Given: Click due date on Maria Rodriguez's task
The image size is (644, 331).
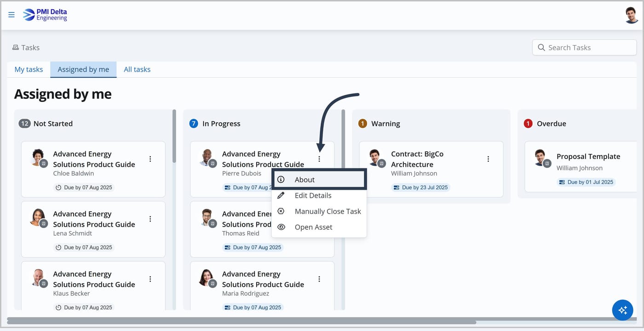Looking at the screenshot, I should [x=253, y=307].
